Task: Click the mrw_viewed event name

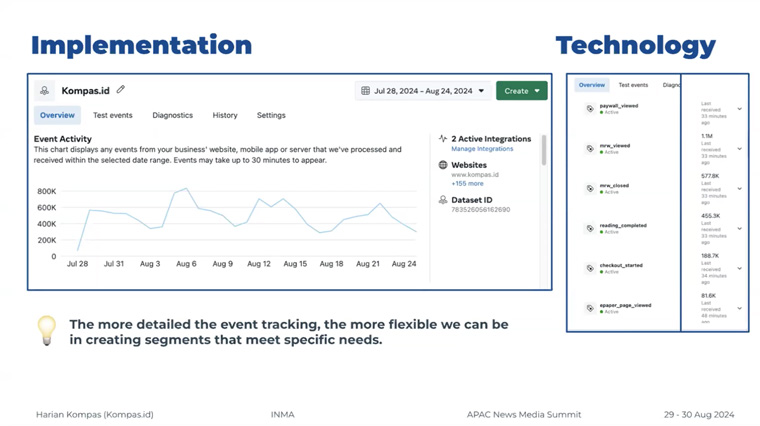Action: (615, 145)
